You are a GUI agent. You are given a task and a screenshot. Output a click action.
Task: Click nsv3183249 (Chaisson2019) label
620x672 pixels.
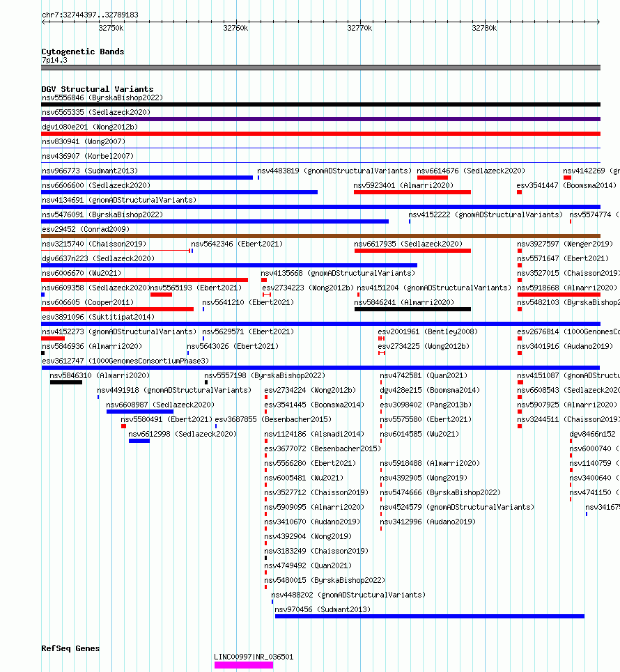316,551
